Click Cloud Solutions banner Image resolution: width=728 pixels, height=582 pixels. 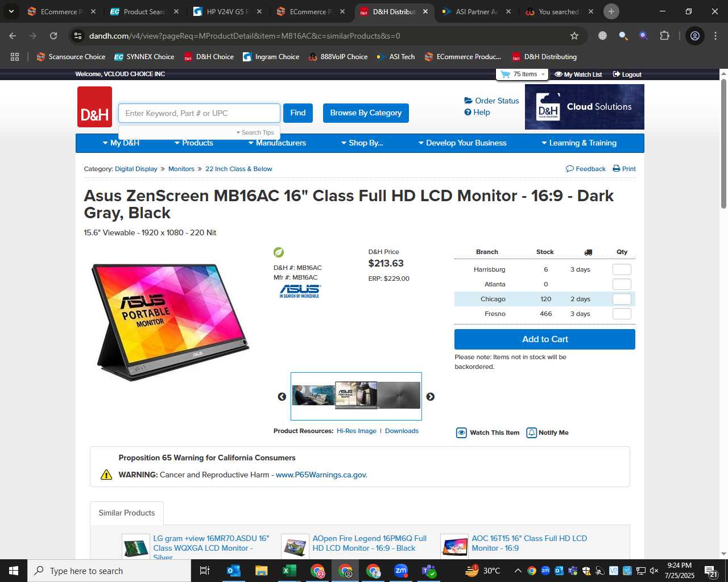click(x=585, y=107)
